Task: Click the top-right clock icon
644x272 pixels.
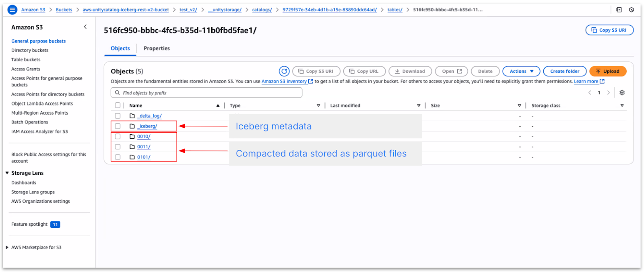Action: [x=632, y=10]
